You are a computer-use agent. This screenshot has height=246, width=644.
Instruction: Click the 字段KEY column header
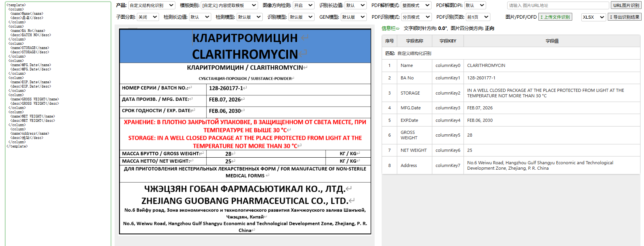[x=448, y=41]
